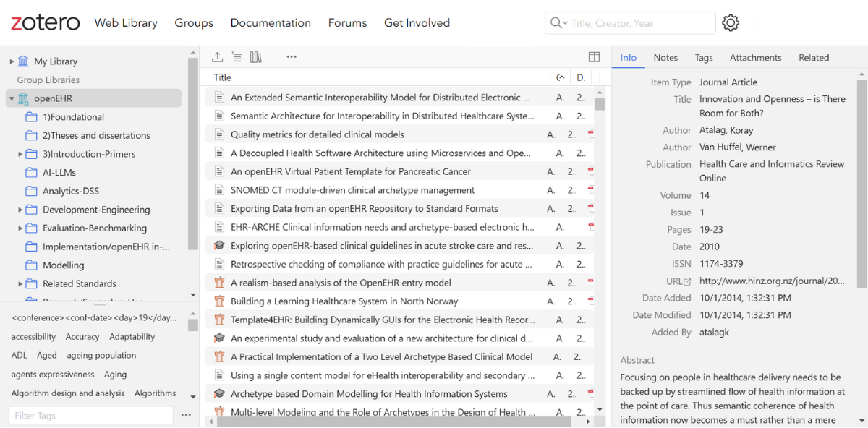Screen dimensions: 868x428
Task: Switch to the Attachments tab
Action: pyautogui.click(x=755, y=58)
